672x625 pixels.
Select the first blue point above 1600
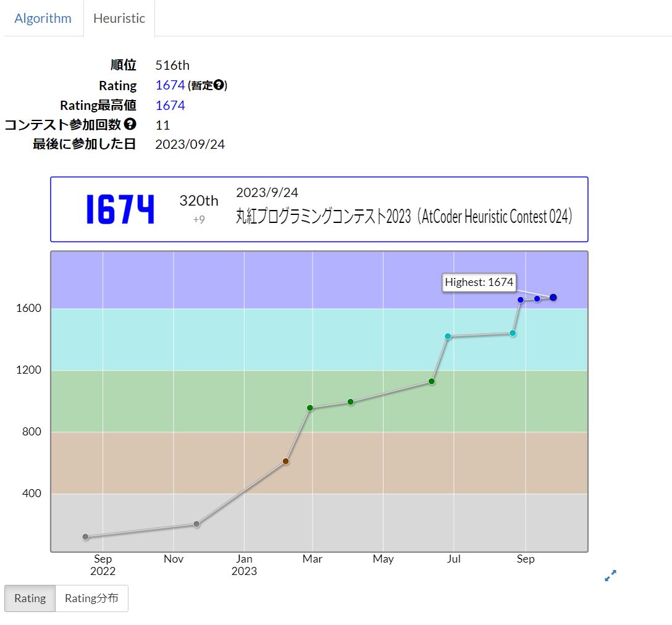520,300
